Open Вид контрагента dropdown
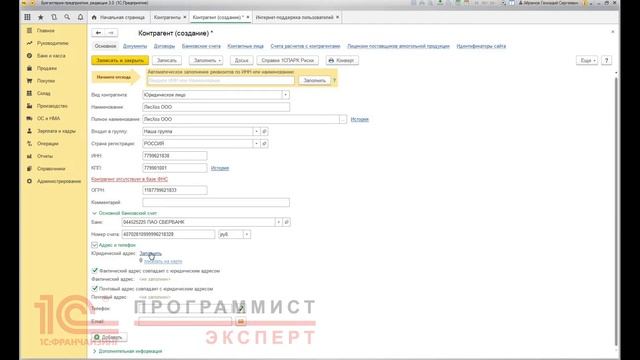 click(285, 95)
